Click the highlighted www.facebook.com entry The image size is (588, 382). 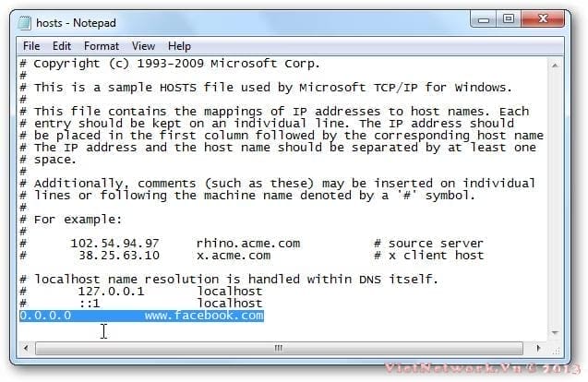[204, 316]
